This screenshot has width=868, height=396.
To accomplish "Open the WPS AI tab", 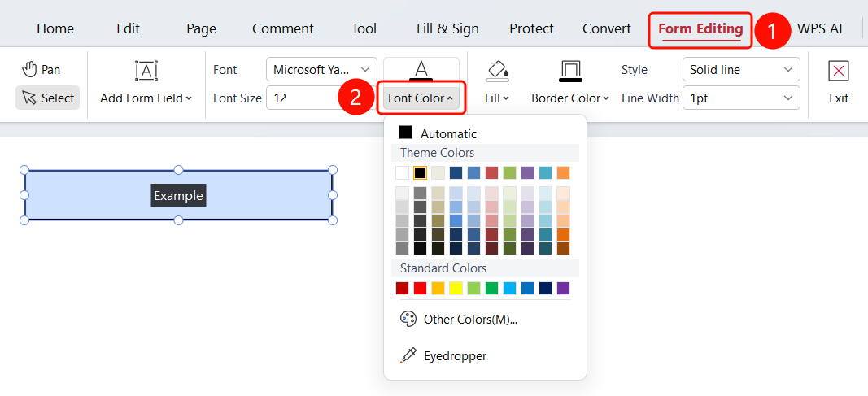I will pyautogui.click(x=820, y=28).
